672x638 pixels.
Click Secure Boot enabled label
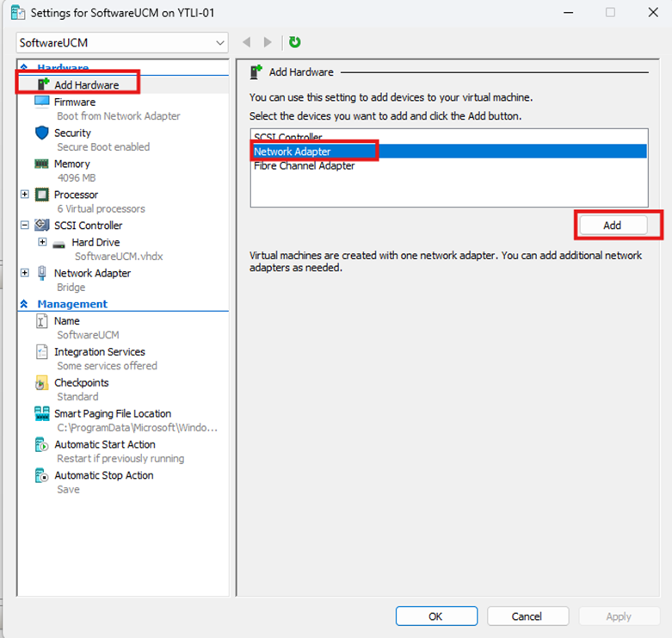click(103, 146)
